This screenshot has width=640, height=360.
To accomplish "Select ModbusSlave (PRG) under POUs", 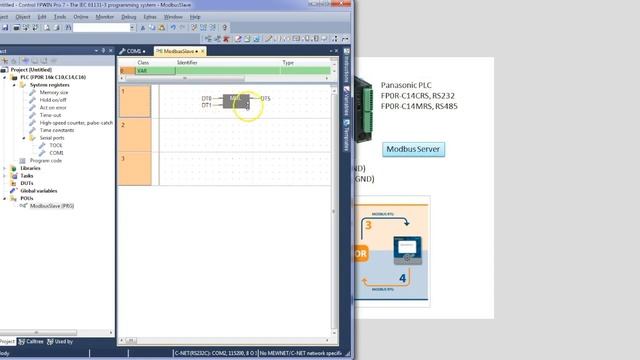I will tap(51, 206).
